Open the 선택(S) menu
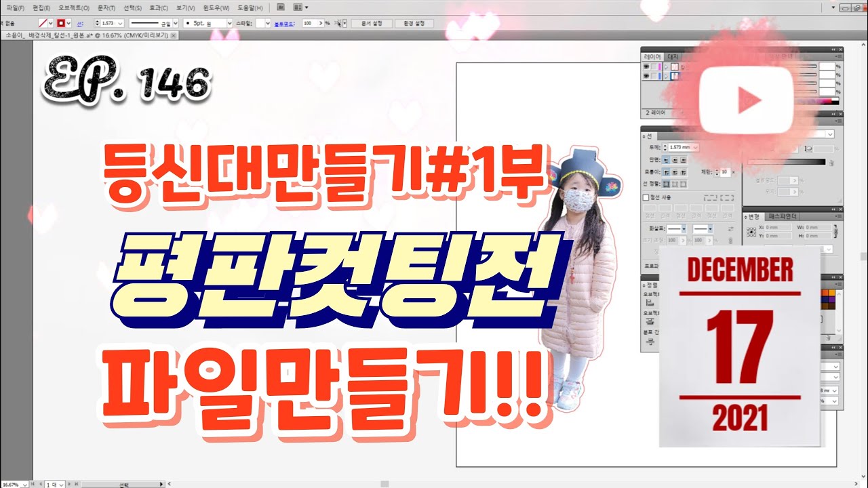The height and width of the screenshot is (488, 868). (x=132, y=8)
